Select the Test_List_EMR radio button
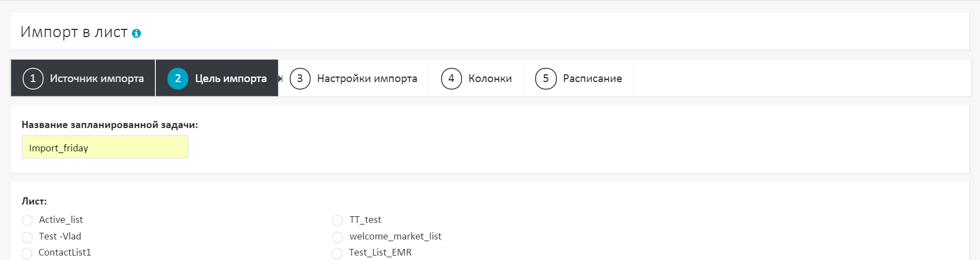This screenshot has width=980, height=260. [337, 253]
